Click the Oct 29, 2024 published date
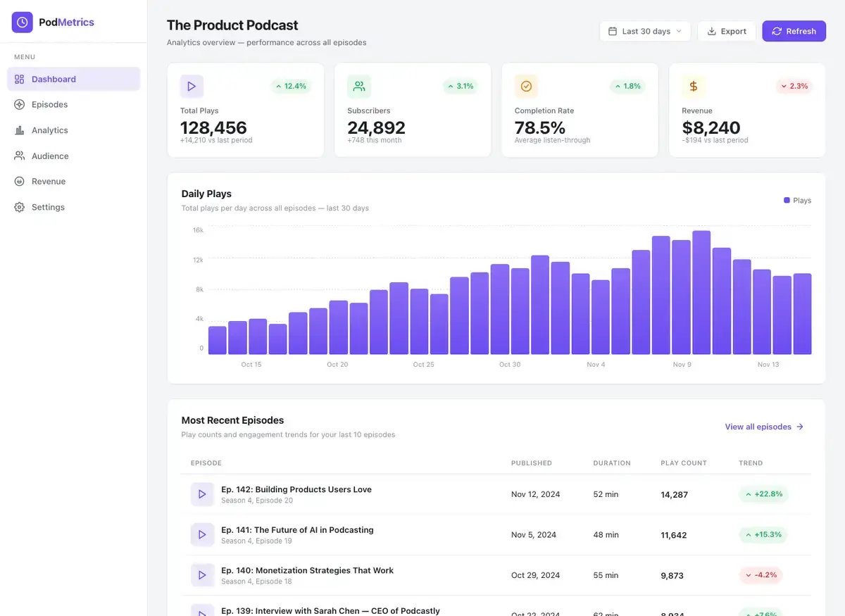This screenshot has width=845, height=616. tap(536, 575)
